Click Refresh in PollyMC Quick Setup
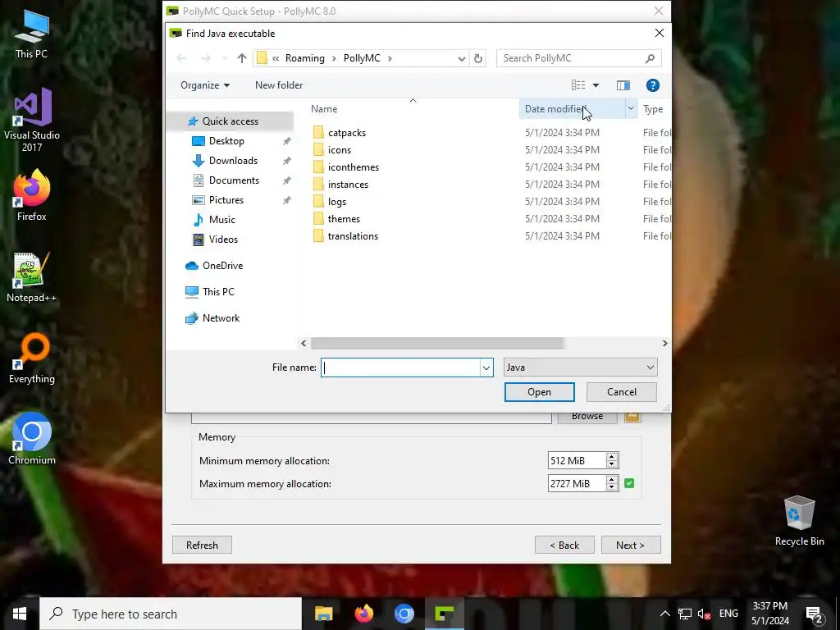Image resolution: width=840 pixels, height=630 pixels. click(x=202, y=545)
